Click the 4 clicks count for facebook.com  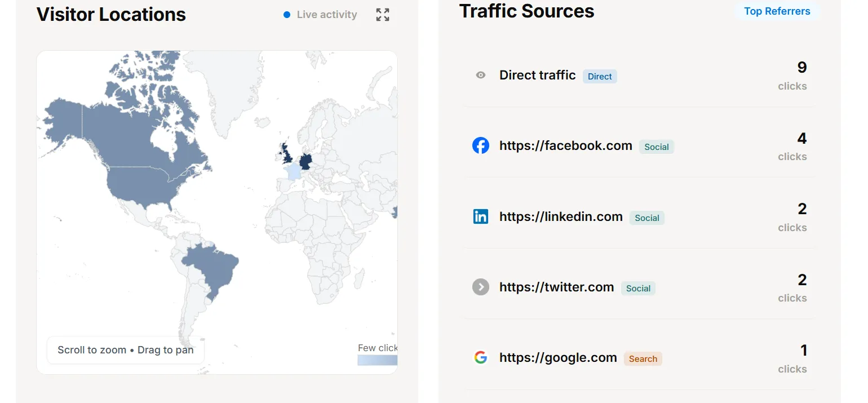pos(792,147)
